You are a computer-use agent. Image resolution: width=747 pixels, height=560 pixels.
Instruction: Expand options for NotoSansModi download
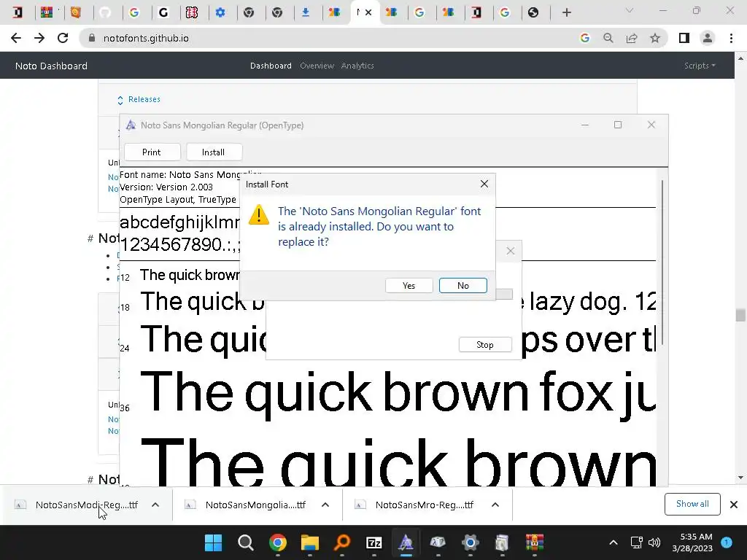coord(155,505)
